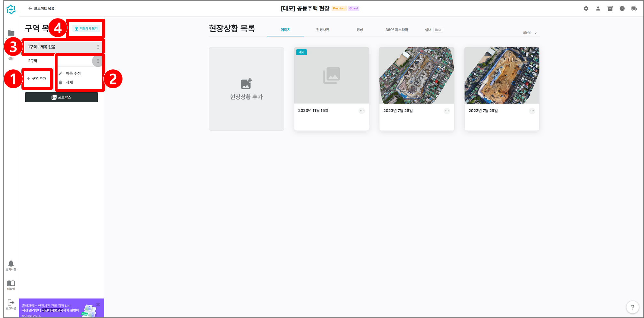Open the help question mark button

pyautogui.click(x=632, y=307)
